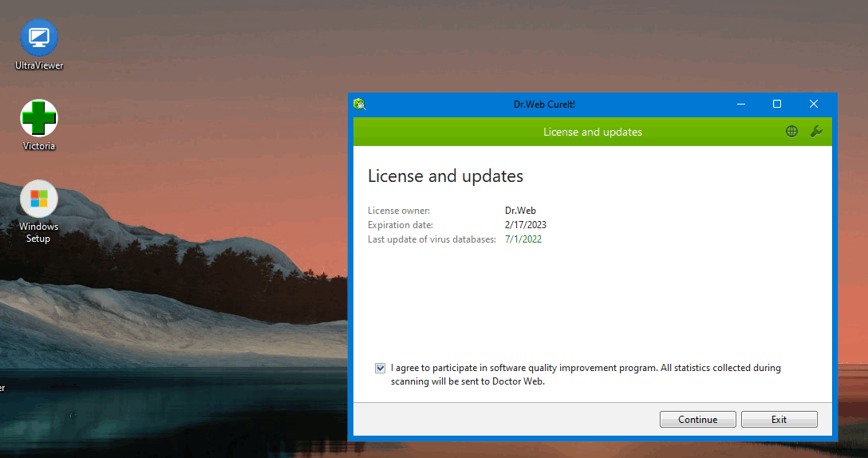Screen dimensions: 868x458
Task: Click the 'I agree to participate' statement text
Action: click(586, 374)
